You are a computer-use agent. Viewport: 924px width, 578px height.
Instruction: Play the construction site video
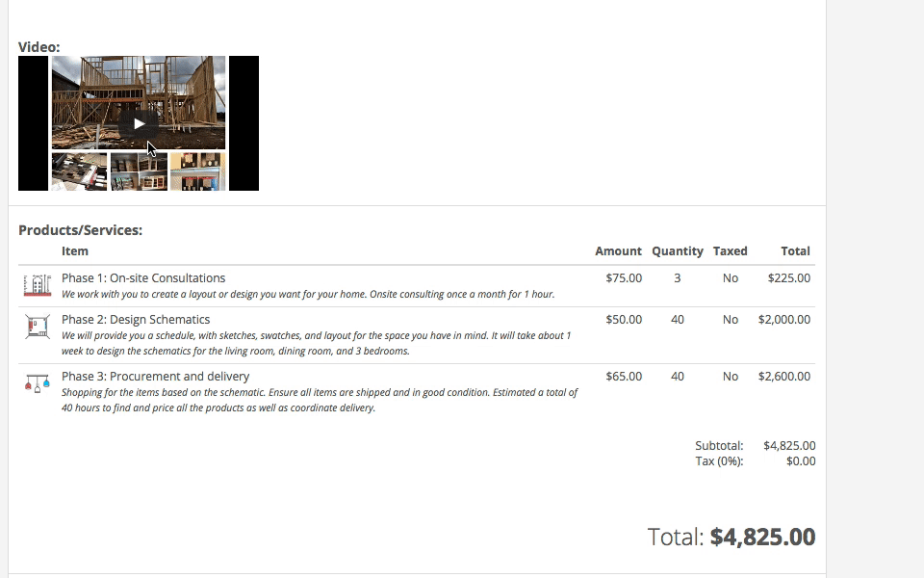139,123
